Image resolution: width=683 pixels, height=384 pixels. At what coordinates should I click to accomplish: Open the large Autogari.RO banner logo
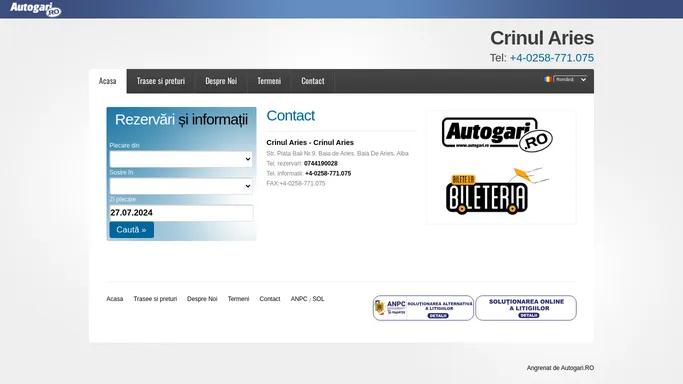(x=497, y=135)
